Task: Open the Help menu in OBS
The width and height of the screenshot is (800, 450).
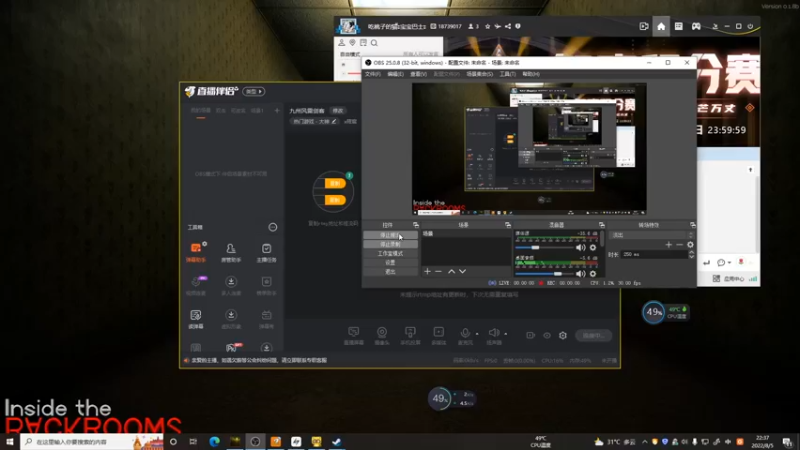Action: pos(531,74)
